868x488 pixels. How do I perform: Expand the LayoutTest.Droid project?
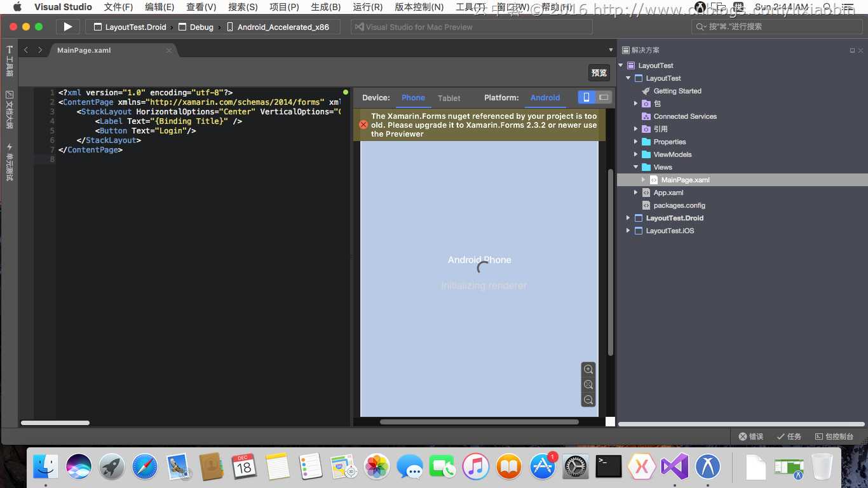coord(628,218)
